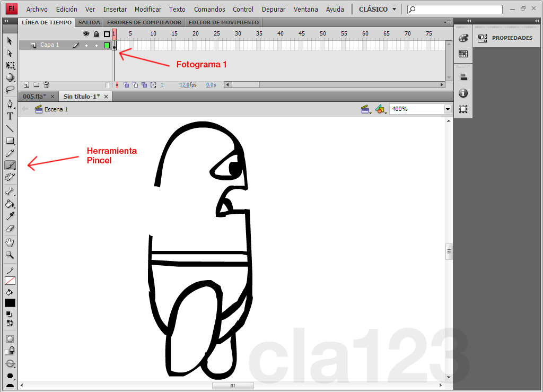Viewport: 543px width, 392px height.
Task: Select the Lasso tool
Action: point(10,90)
